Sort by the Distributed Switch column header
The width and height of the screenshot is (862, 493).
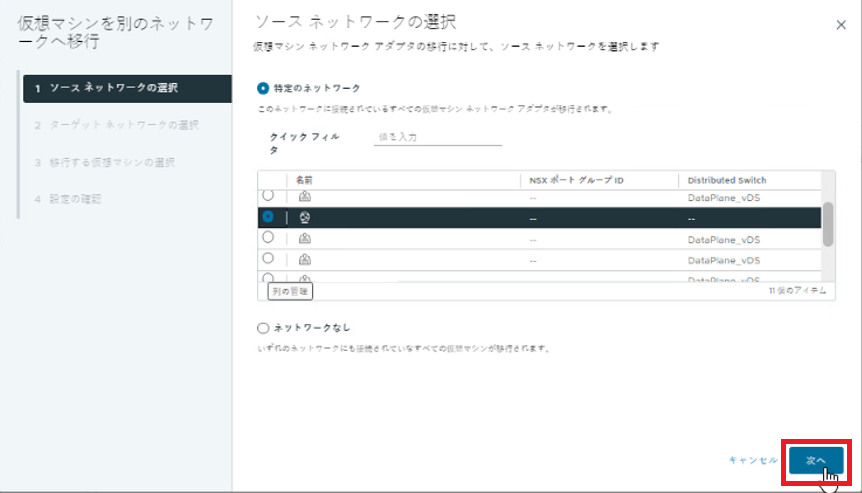click(x=726, y=180)
